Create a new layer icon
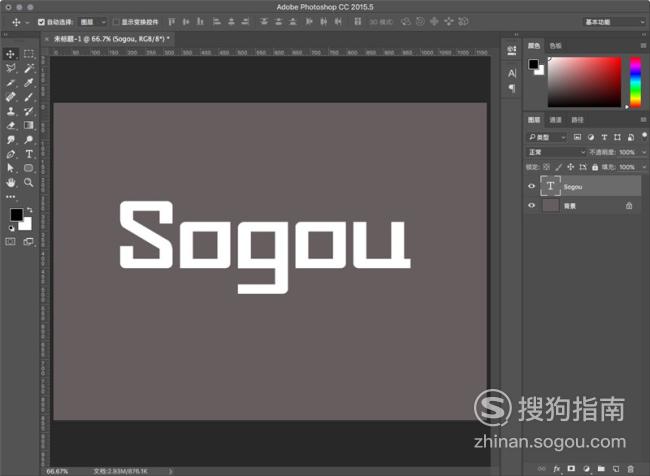The width and height of the screenshot is (650, 476). (x=616, y=469)
